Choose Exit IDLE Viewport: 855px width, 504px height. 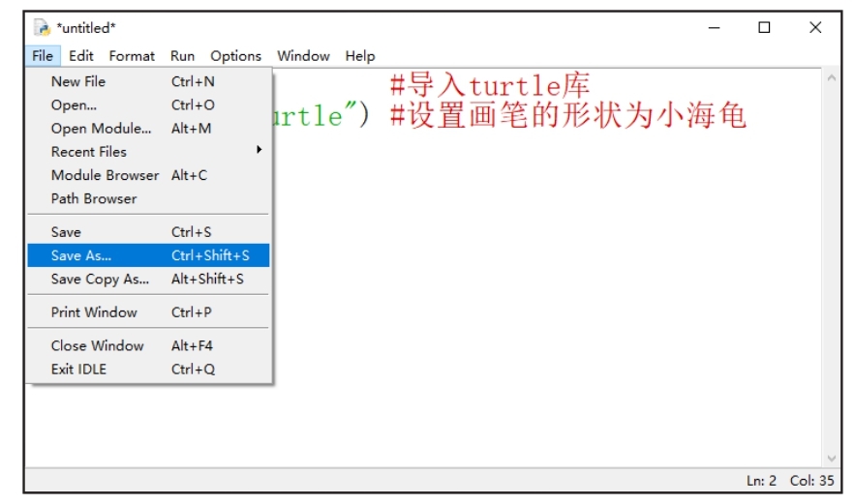tap(148, 370)
